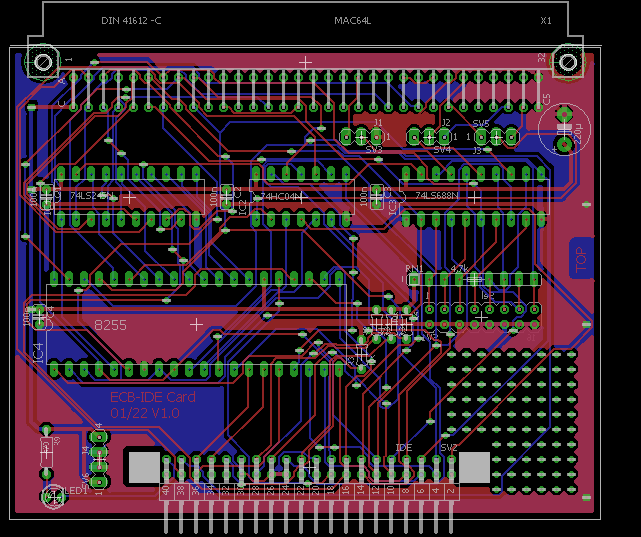Click the DIN 41612 -C label
The width and height of the screenshot is (641, 537).
point(131,20)
